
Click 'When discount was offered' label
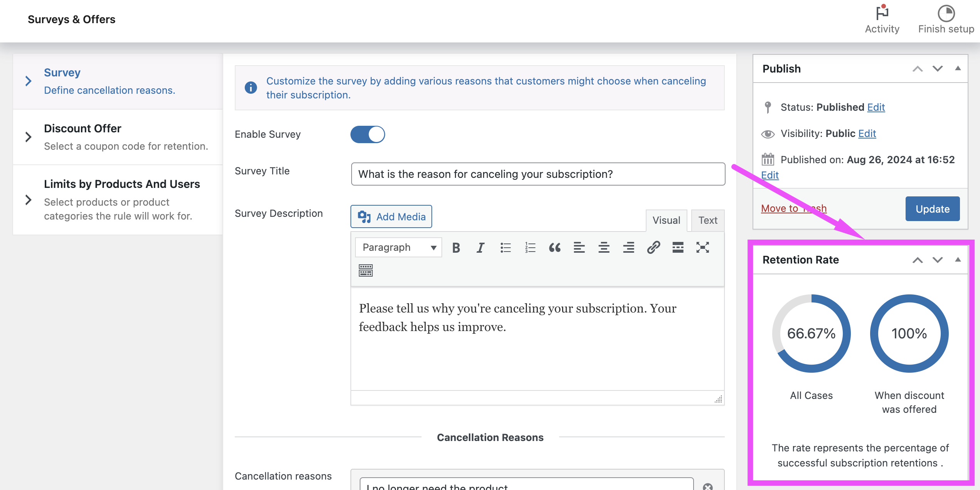tap(909, 402)
